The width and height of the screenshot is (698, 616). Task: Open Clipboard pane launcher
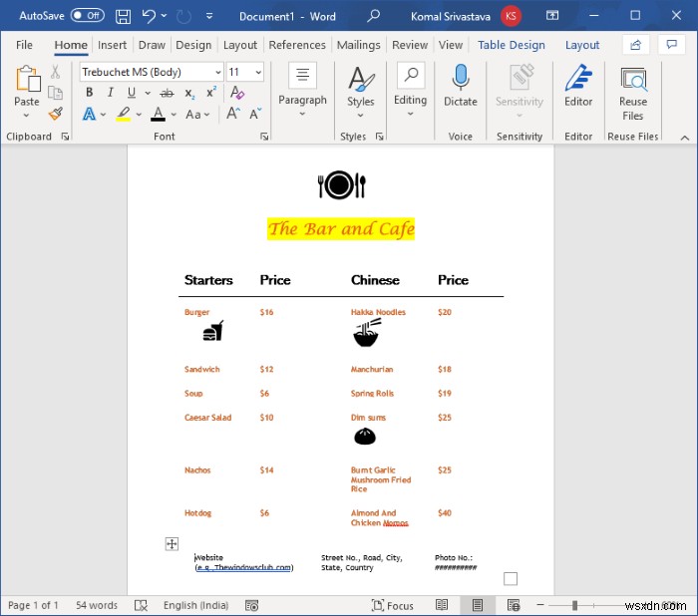pyautogui.click(x=66, y=137)
